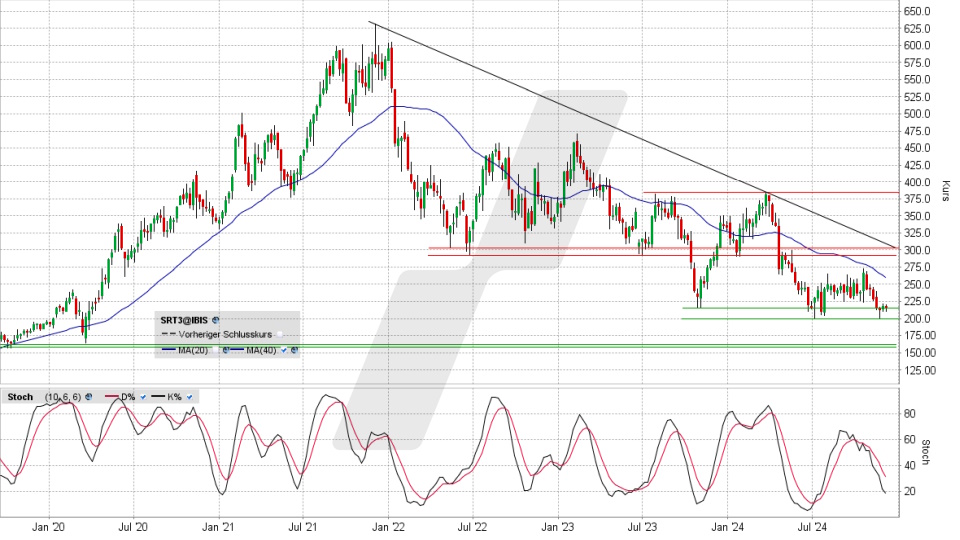
Task: Select the Kurs axis title
Action: (x=947, y=191)
